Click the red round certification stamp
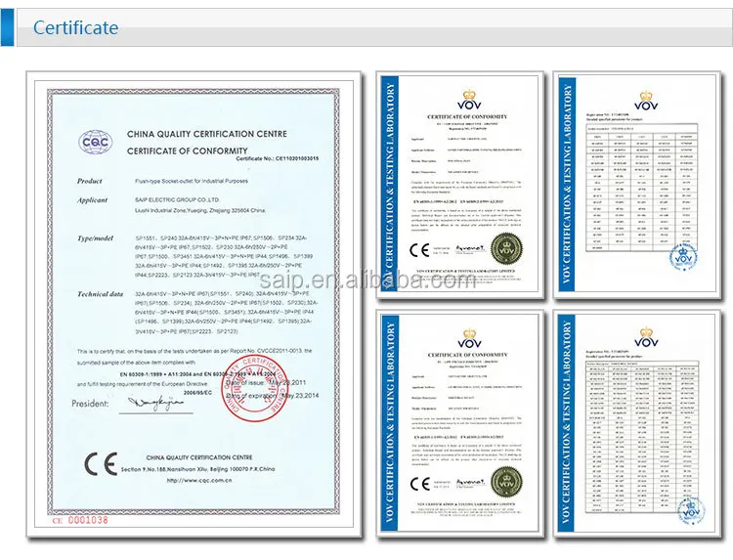Image resolution: width=733 pixels, height=560 pixels. (x=255, y=388)
